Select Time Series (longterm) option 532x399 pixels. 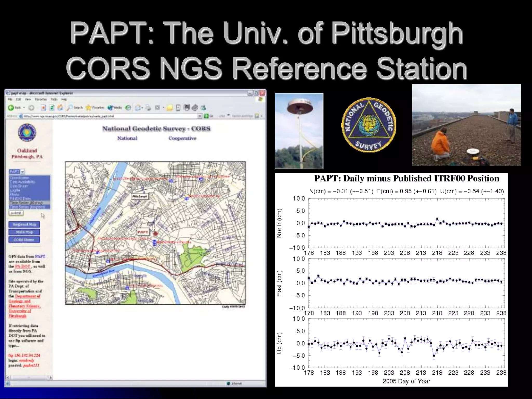coord(30,207)
